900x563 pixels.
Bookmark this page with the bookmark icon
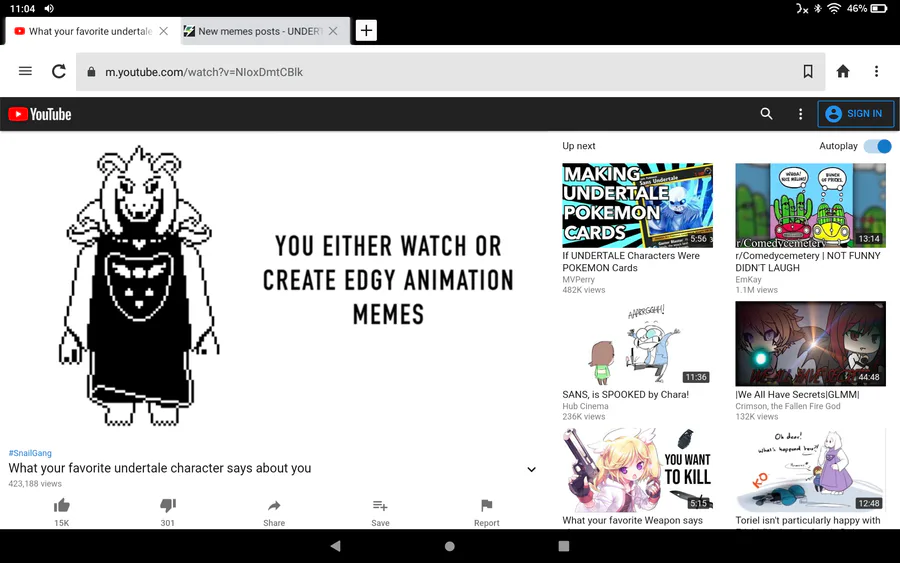[x=808, y=71]
